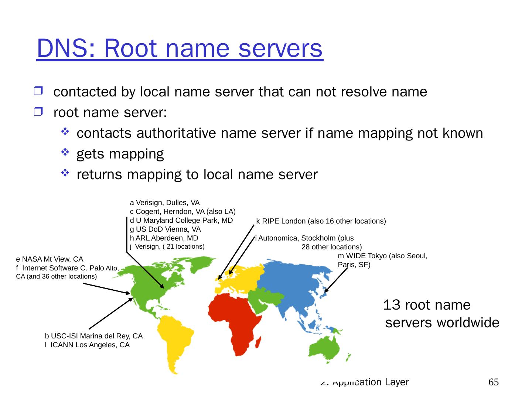Select the 'k RIPE London' label

(x=321, y=221)
